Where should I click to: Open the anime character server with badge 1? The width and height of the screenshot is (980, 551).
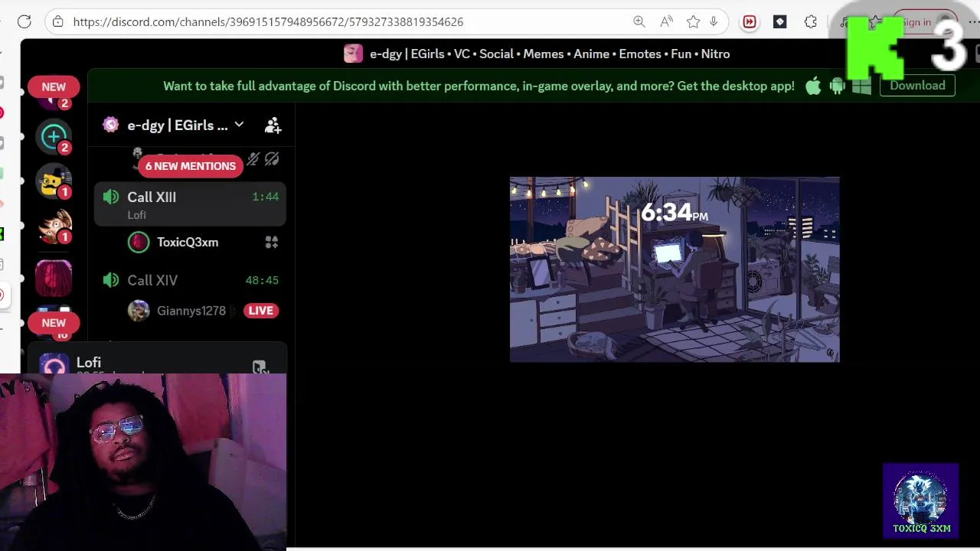coord(54,227)
